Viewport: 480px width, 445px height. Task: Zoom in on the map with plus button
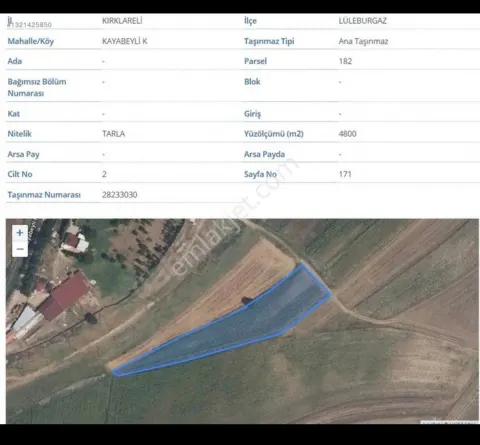pos(20,233)
